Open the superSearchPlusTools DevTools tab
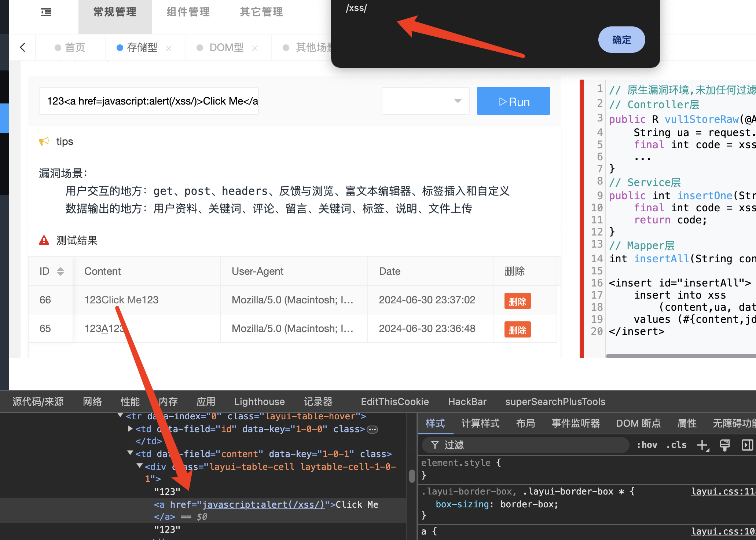This screenshot has width=756, height=540. (x=555, y=402)
